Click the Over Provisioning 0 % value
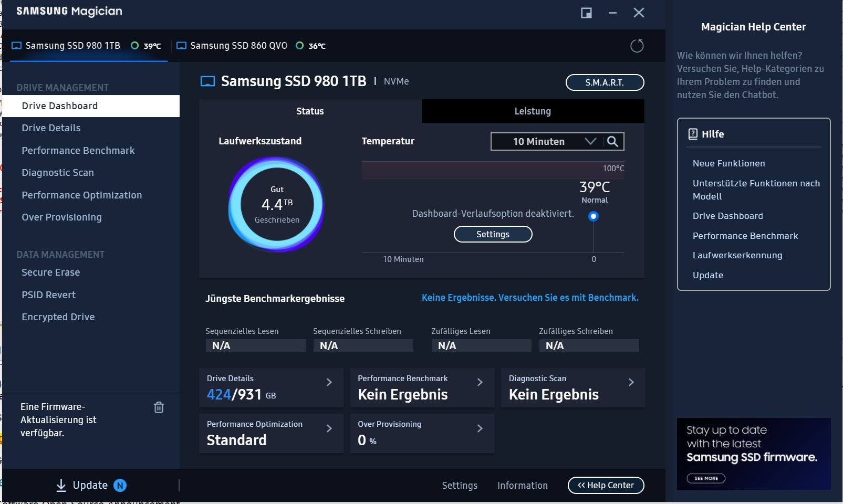 (367, 440)
